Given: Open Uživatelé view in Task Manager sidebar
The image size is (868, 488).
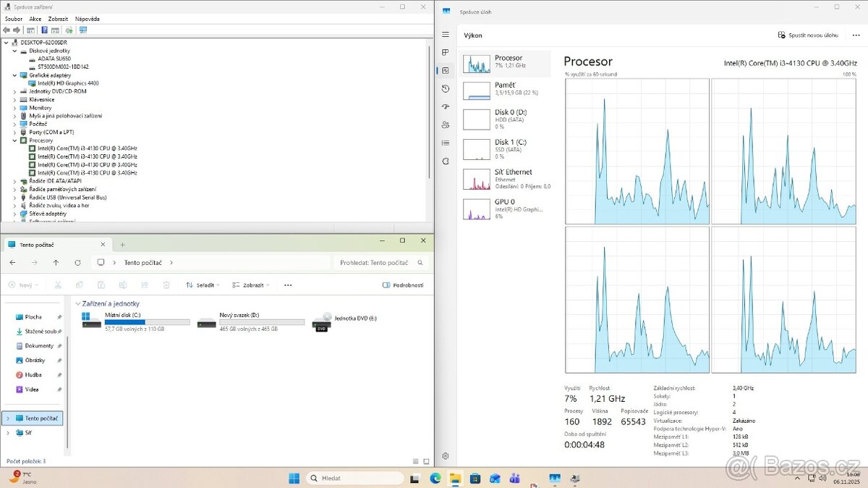Looking at the screenshot, I should pos(446,125).
